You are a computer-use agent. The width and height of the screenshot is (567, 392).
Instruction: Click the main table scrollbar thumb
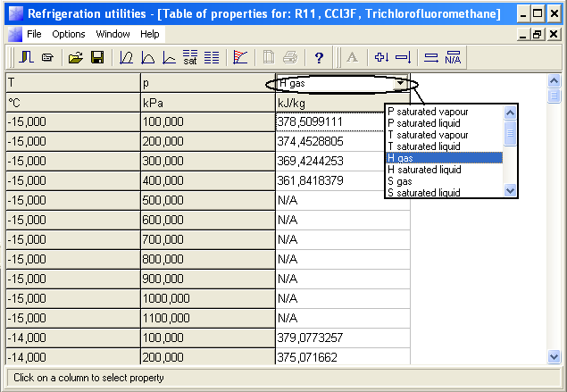tap(554, 96)
